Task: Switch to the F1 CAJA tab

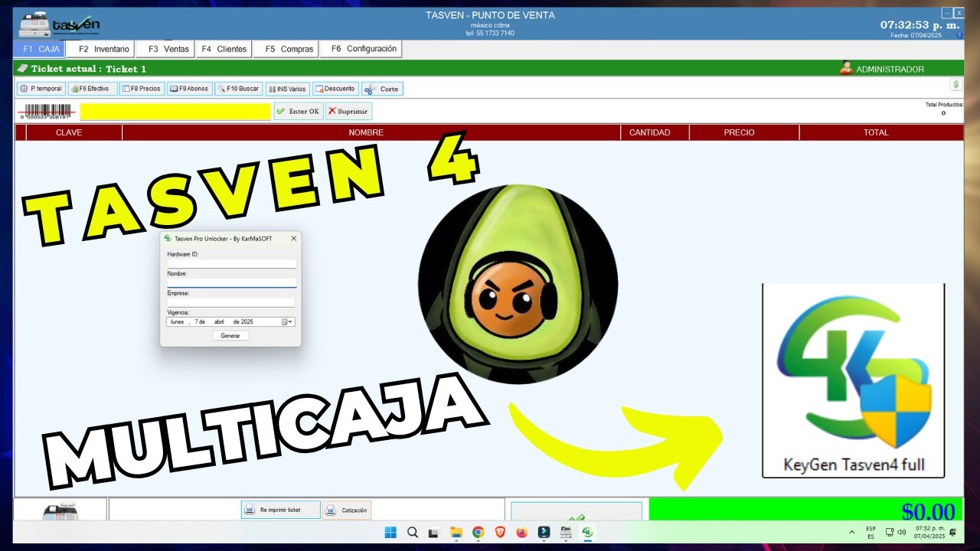Action: pos(39,49)
